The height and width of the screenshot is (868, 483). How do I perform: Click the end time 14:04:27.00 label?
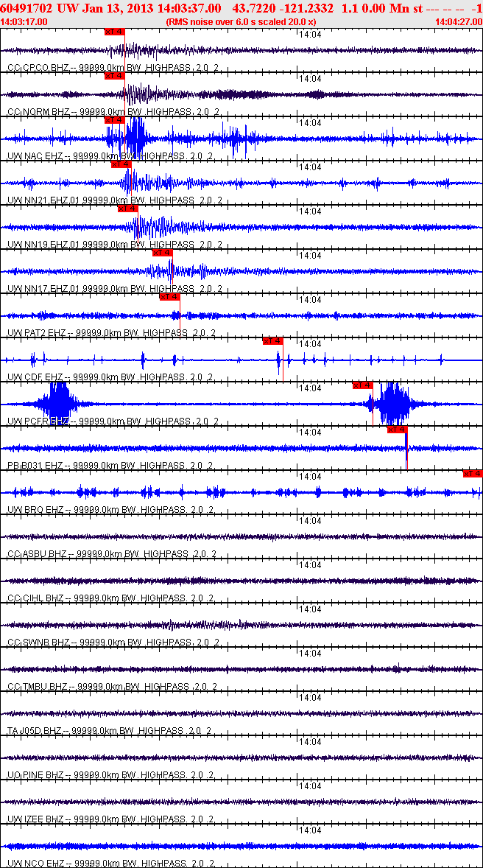pyautogui.click(x=458, y=22)
